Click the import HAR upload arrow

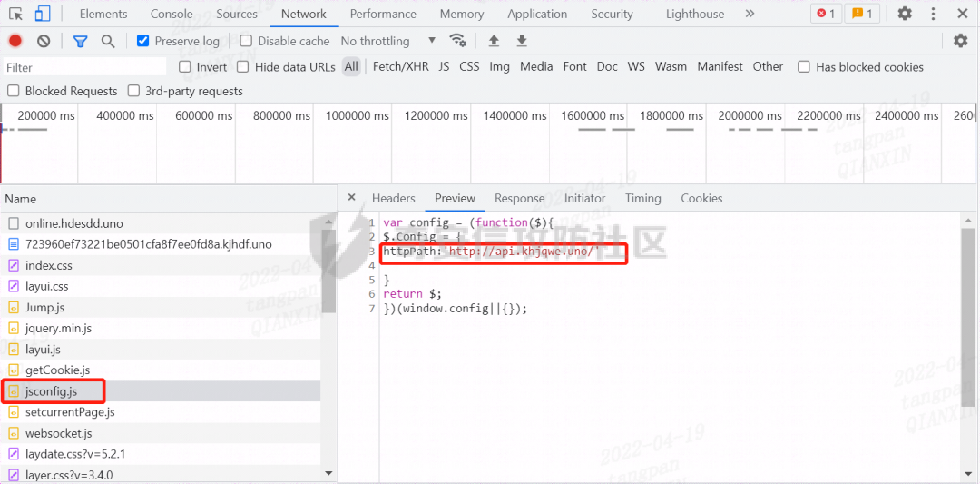[494, 41]
